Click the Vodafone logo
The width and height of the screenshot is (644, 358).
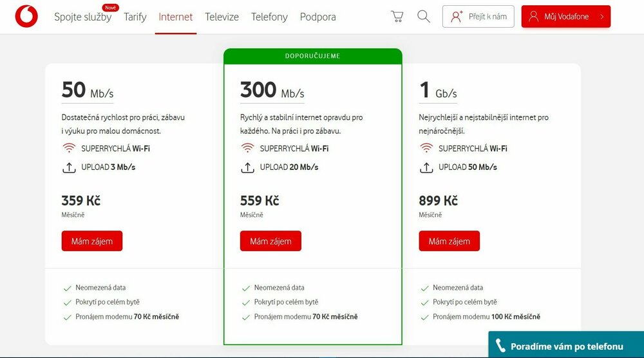click(26, 17)
